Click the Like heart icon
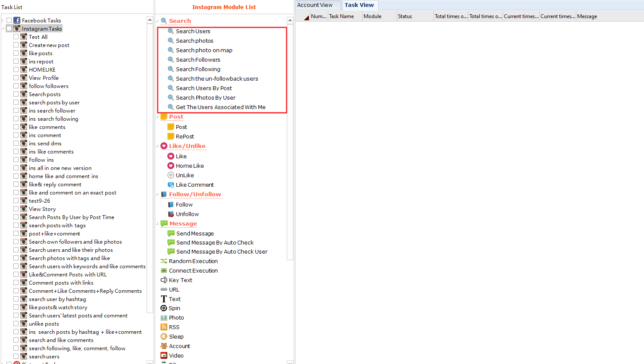 coord(171,156)
